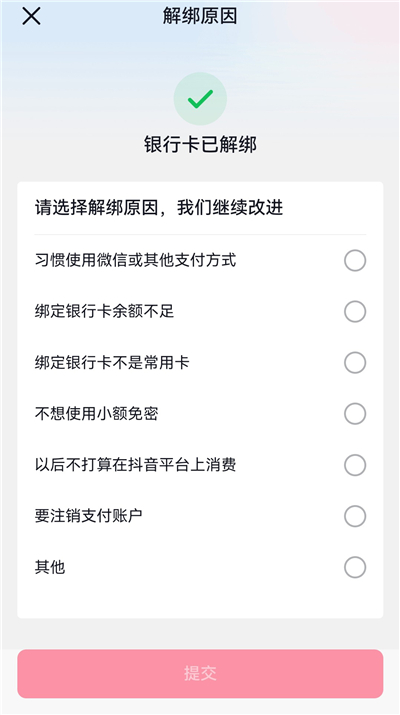Screen dimensions: 400x715
Task: Tap the 绑定银行卡余额不足 option text
Action: click(x=104, y=312)
